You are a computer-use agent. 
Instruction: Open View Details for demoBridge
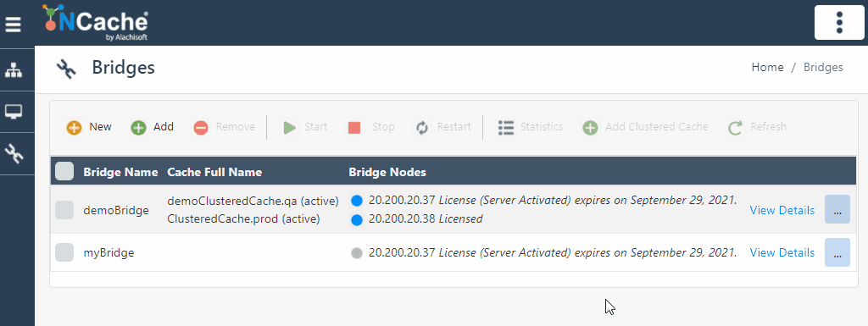tap(782, 210)
